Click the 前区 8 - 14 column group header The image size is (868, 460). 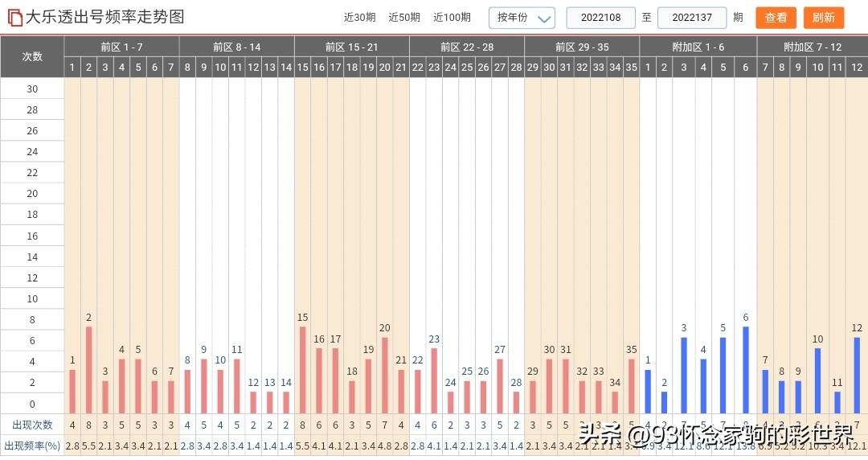tap(237, 47)
